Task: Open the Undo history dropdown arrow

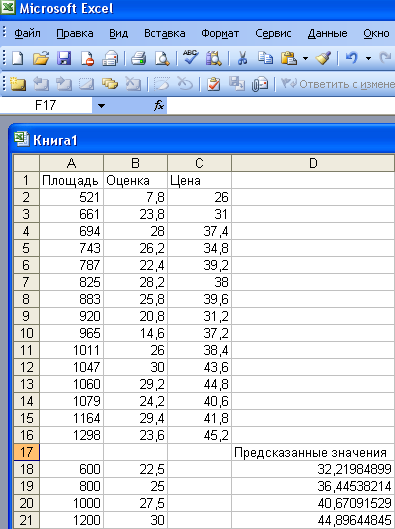Action: click(x=368, y=59)
